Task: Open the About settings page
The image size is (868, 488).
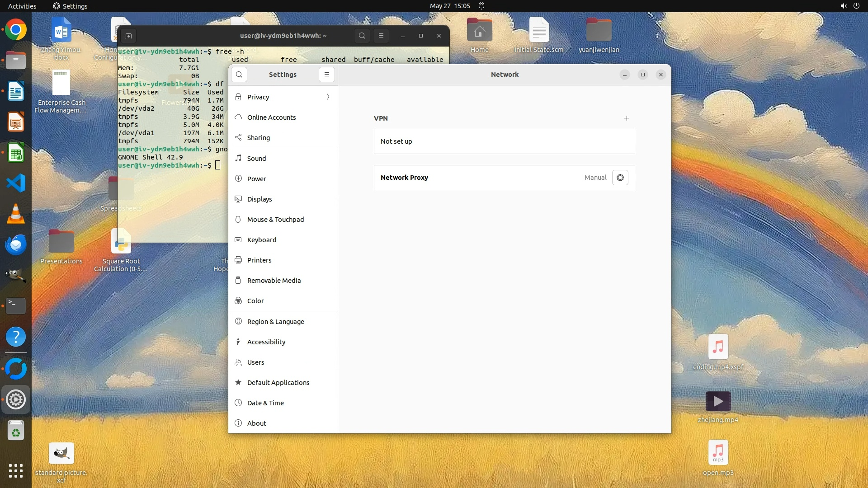Action: pos(256,423)
